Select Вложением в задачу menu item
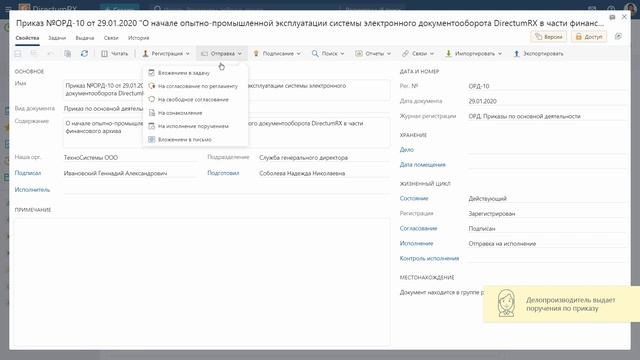The height and width of the screenshot is (360, 640). [195, 73]
